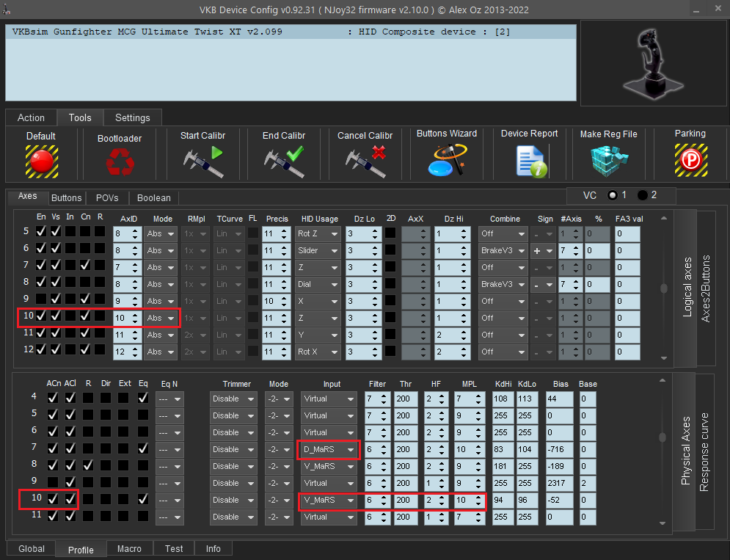Open HID Usage dropdown showing Slider
The height and width of the screenshot is (560, 730).
coord(318,250)
